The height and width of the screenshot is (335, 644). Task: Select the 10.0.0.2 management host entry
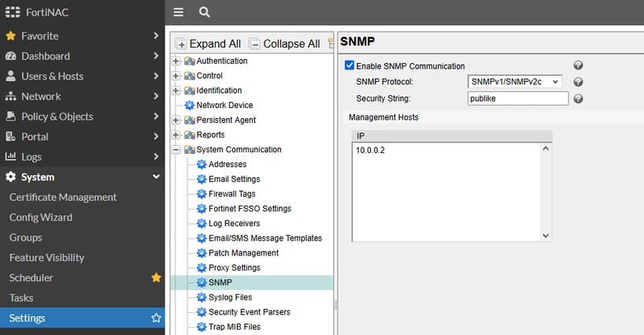point(370,150)
